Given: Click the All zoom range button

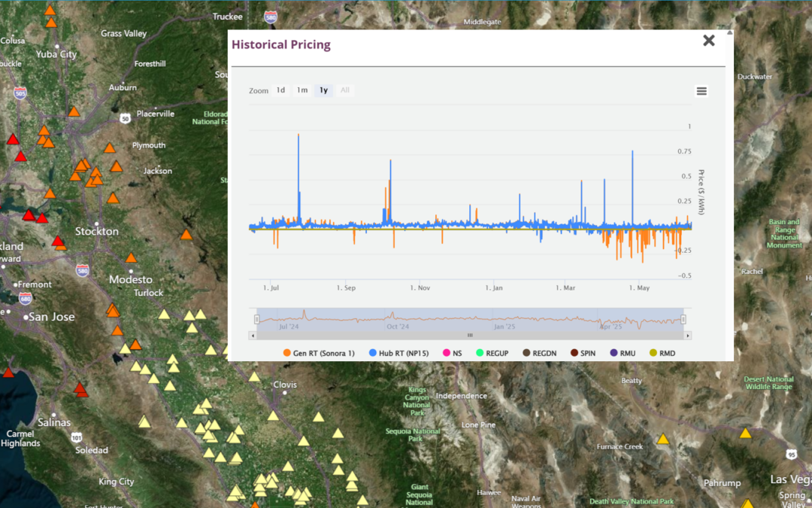Looking at the screenshot, I should click(345, 90).
